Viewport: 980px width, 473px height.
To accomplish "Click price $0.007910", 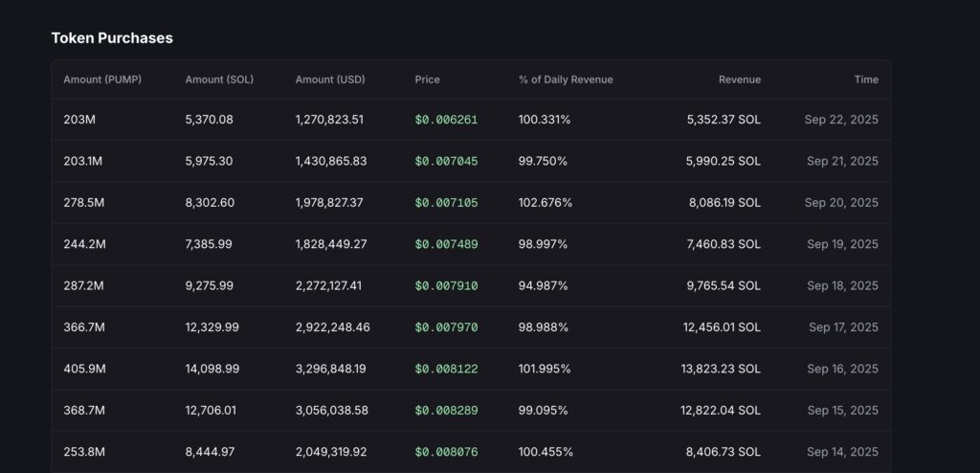I will point(446,286).
